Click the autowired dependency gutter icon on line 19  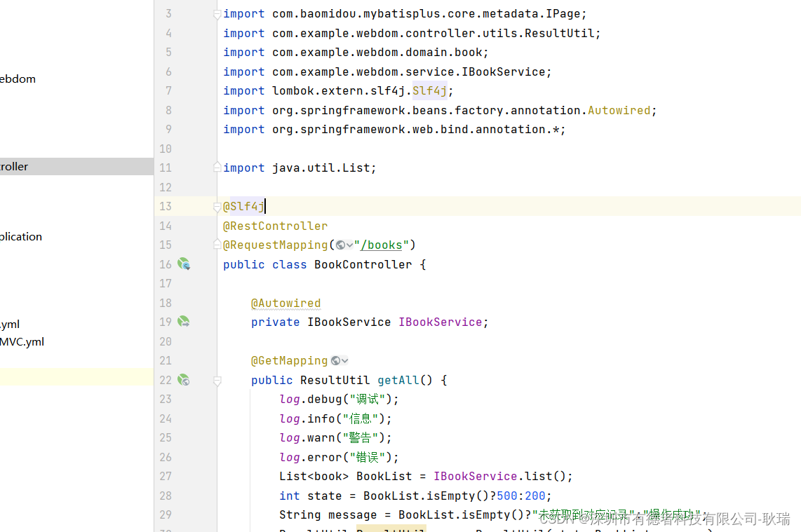click(x=184, y=322)
